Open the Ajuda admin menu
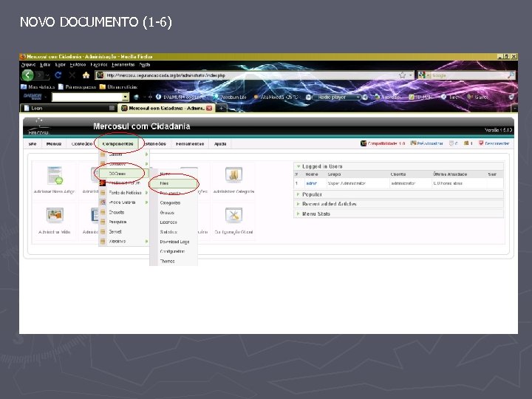This screenshot has width=532, height=399. click(x=220, y=144)
